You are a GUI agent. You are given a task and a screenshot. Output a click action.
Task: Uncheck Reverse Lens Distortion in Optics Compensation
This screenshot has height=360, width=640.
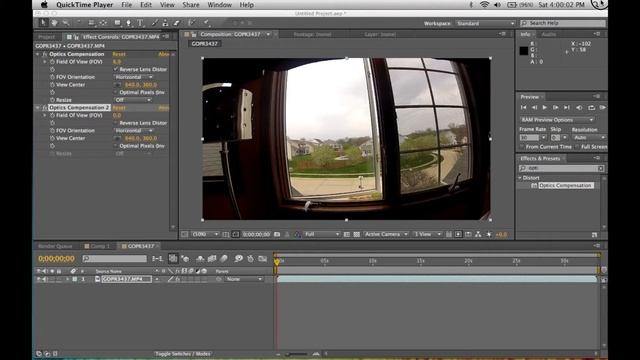click(x=116, y=69)
